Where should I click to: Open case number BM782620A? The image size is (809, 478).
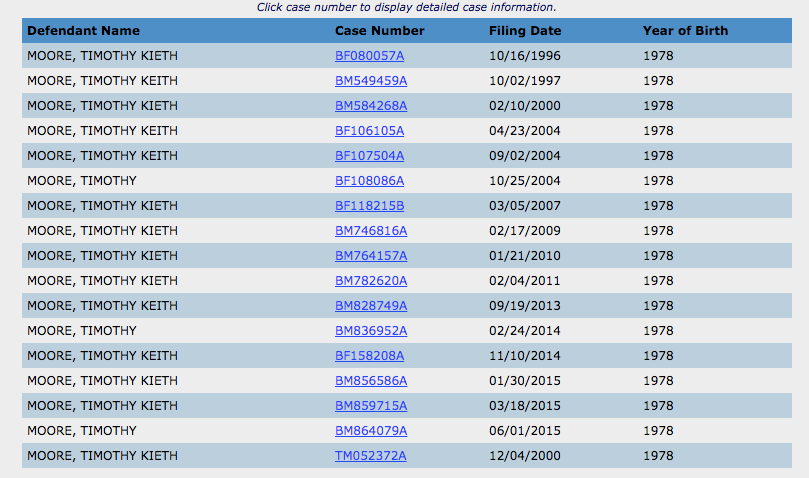pyautogui.click(x=371, y=281)
